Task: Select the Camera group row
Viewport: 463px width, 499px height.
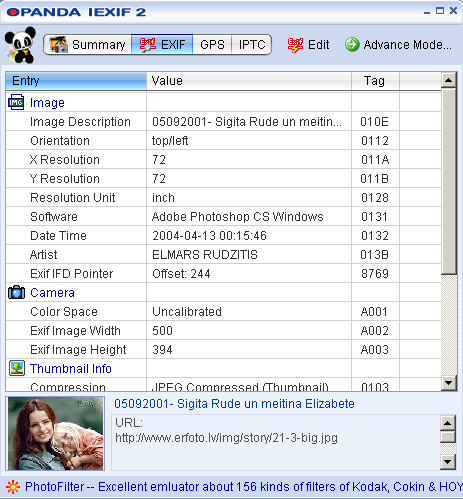Action: 223,292
